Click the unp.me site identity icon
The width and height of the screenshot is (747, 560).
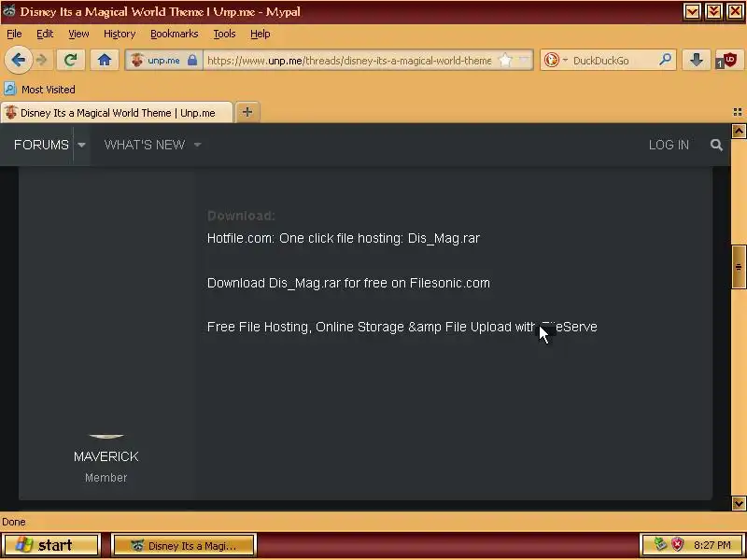click(x=137, y=60)
